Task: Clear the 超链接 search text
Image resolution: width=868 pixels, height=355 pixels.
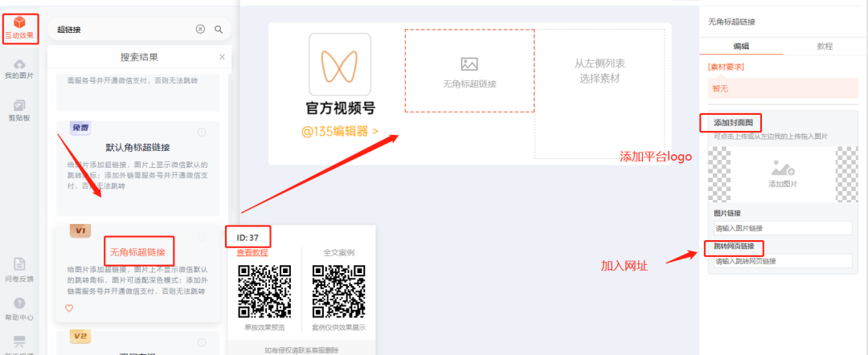Action: pyautogui.click(x=200, y=29)
